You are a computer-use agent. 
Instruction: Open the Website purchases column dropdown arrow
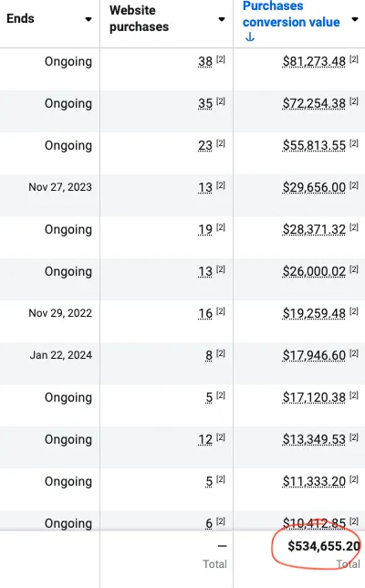222,19
